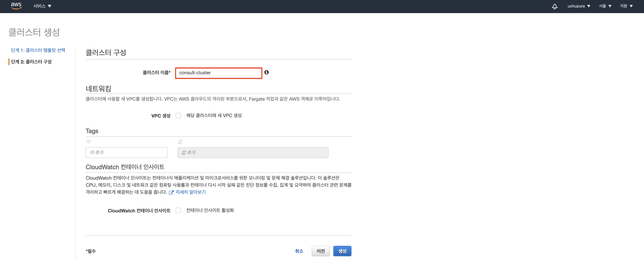Screen dimensions: 644x260
Task: Go to 단계 1: 클러스터 템플릿 선택
Action: coord(38,50)
